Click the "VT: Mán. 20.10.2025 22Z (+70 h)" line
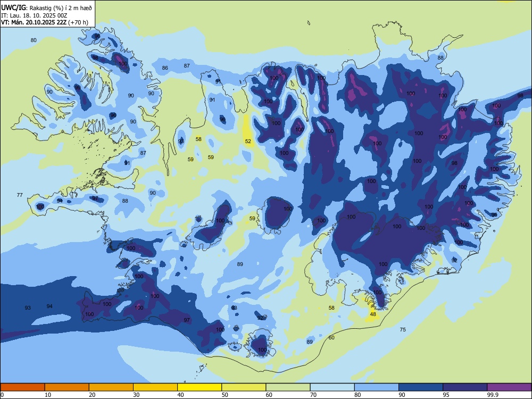 coord(45,22)
